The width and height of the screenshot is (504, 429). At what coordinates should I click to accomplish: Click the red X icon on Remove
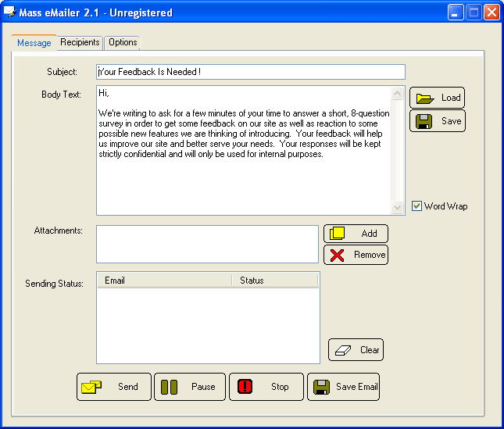337,256
